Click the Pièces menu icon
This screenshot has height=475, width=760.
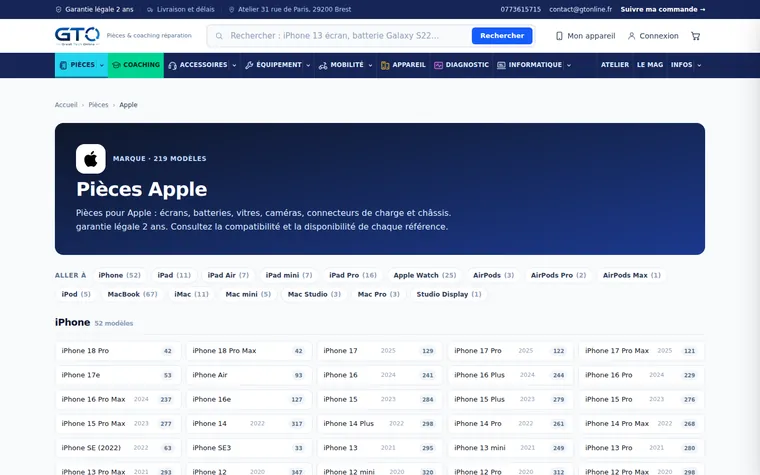pos(63,65)
